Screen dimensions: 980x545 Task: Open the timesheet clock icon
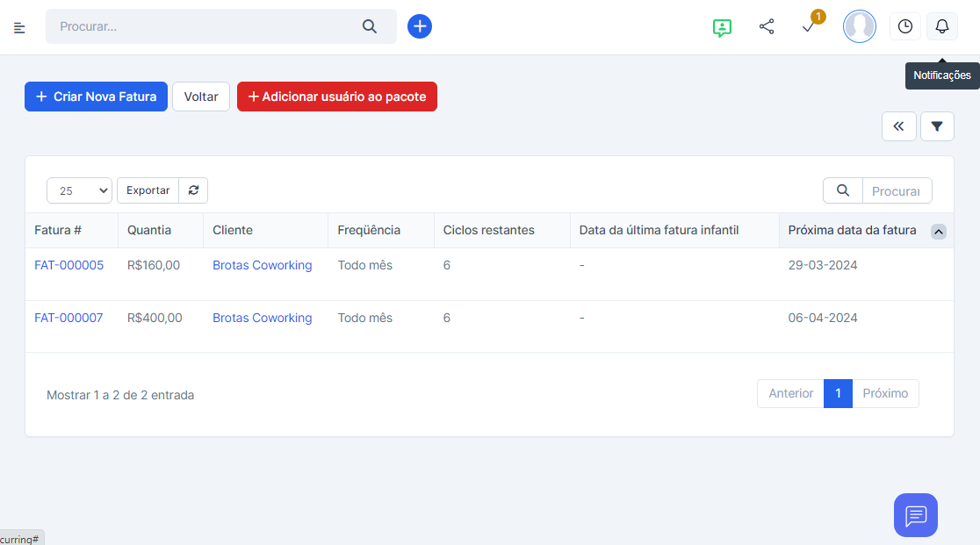pos(905,26)
